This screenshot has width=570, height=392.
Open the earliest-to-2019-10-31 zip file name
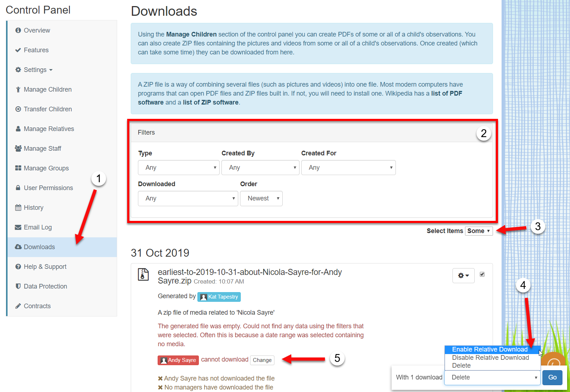click(250, 276)
